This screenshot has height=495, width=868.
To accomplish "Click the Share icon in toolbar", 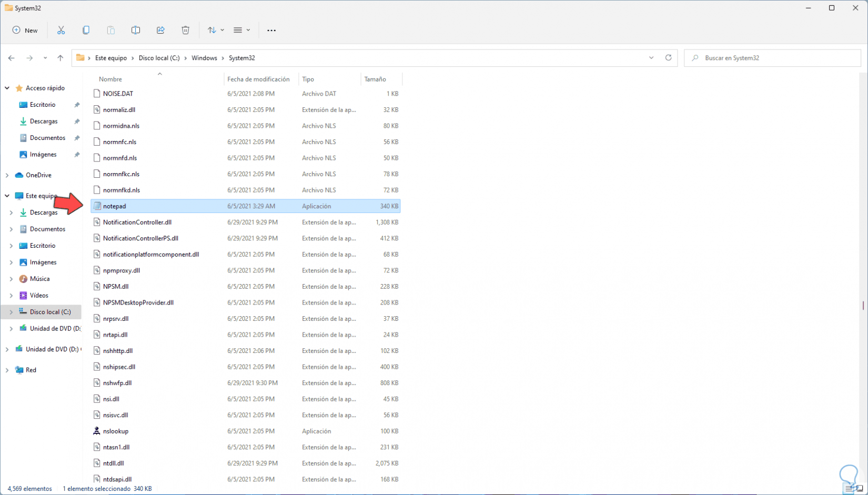I will pyautogui.click(x=160, y=31).
